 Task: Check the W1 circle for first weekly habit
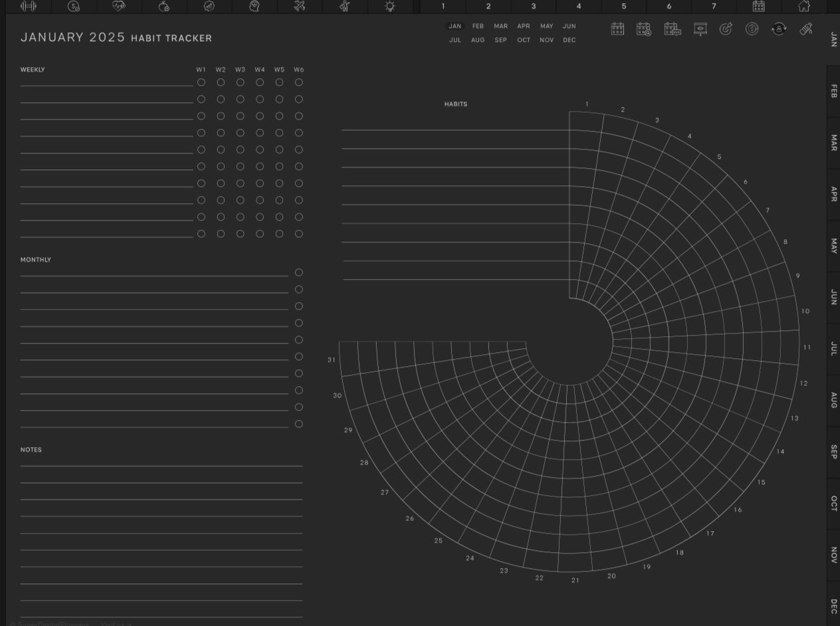coord(201,82)
